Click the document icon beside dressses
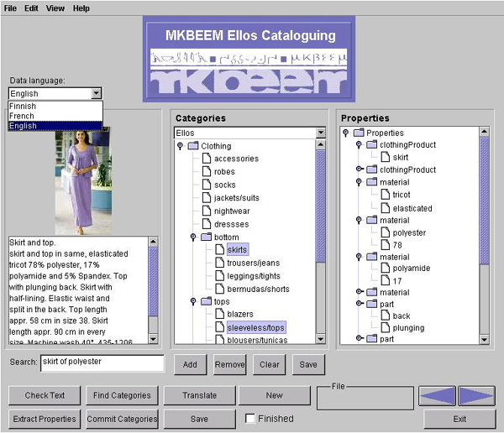Screen dimensions: 504x433 click(x=207, y=224)
